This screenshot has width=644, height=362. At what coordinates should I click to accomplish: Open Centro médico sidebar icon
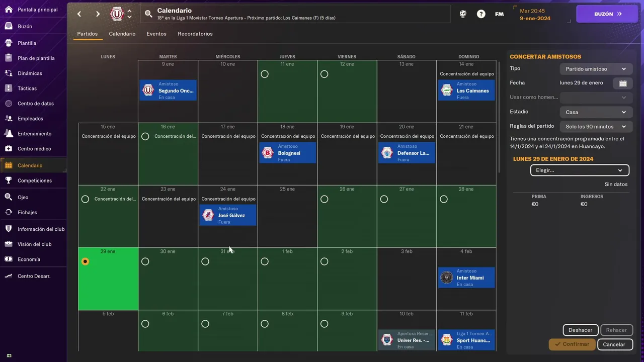[9, 149]
